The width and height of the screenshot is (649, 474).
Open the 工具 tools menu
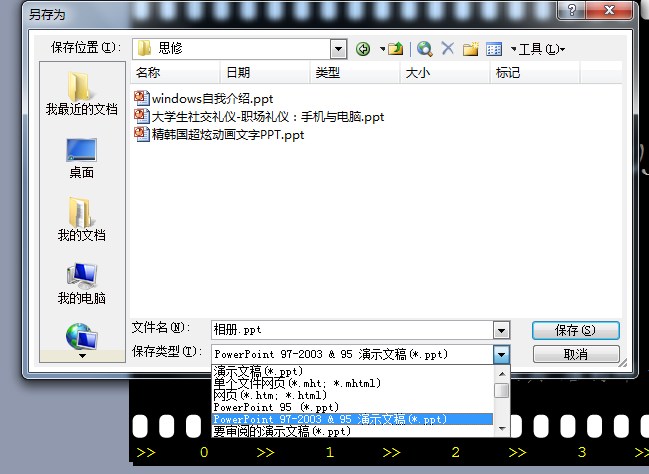(x=541, y=49)
